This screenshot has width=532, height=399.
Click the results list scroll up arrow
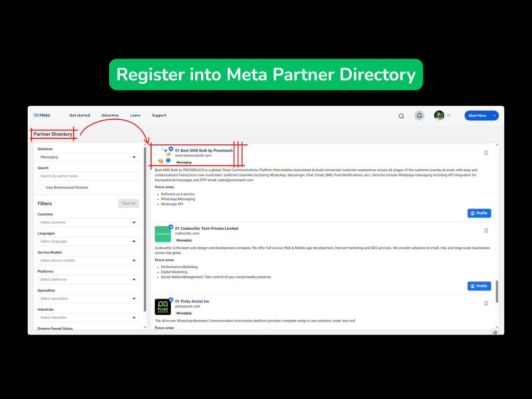(497, 145)
